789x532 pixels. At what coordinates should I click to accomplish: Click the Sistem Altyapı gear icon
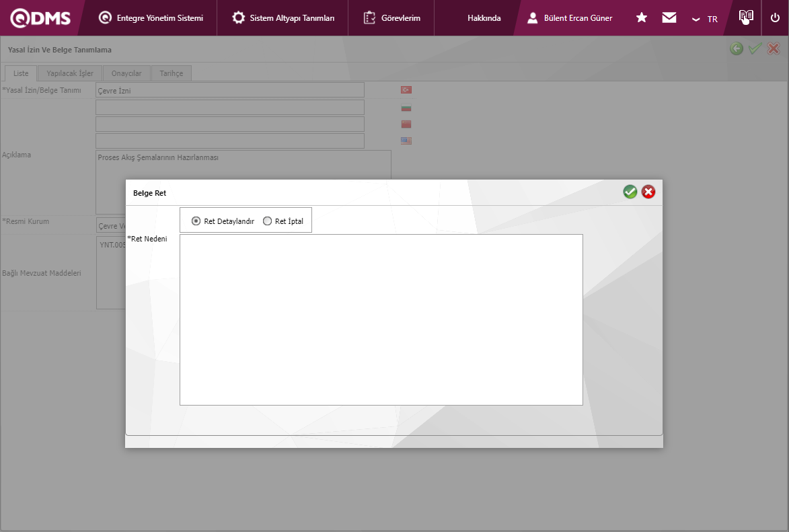239,17
